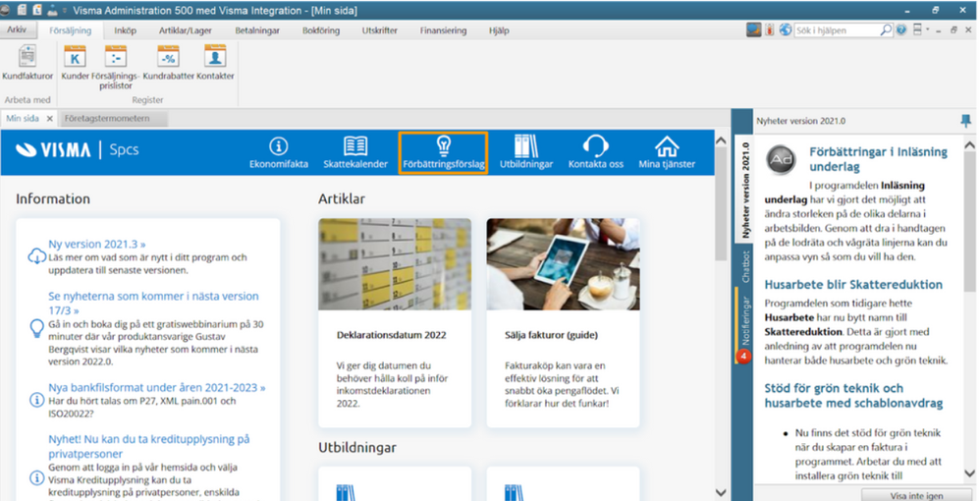The width and height of the screenshot is (980, 501).
Task: Click the Min sida scrollbar up arrow
Action: (720, 141)
